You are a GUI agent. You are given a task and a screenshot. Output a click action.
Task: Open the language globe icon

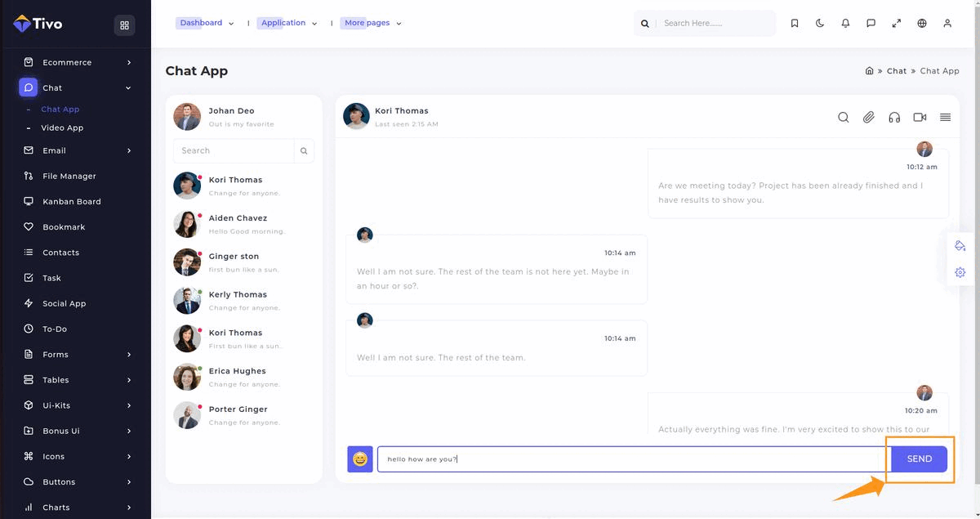click(922, 24)
